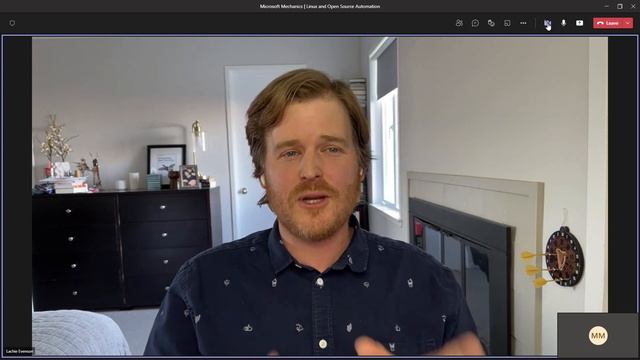Open the meeting chat

coord(475,23)
